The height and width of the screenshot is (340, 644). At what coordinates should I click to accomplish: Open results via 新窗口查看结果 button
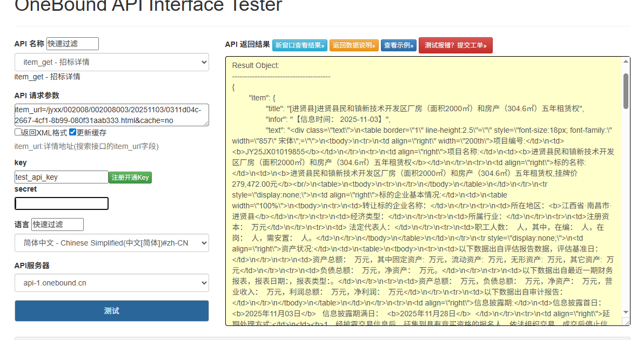click(x=300, y=45)
